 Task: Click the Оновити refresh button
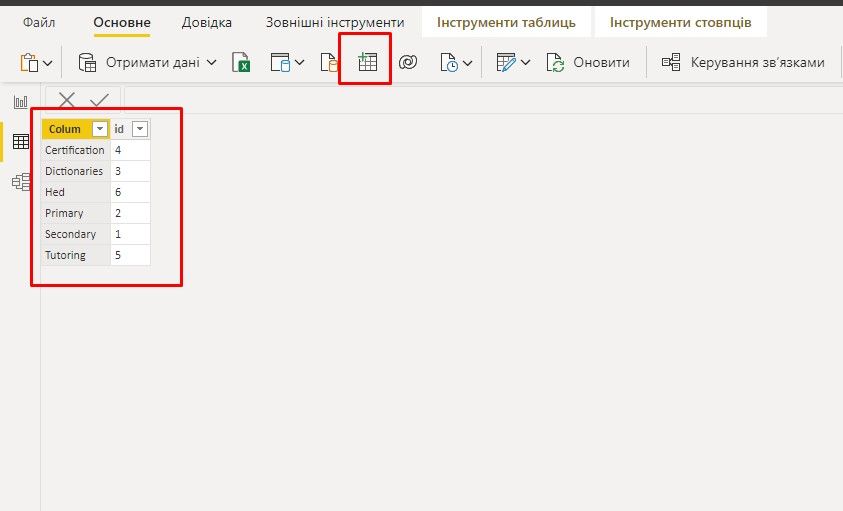tap(588, 62)
